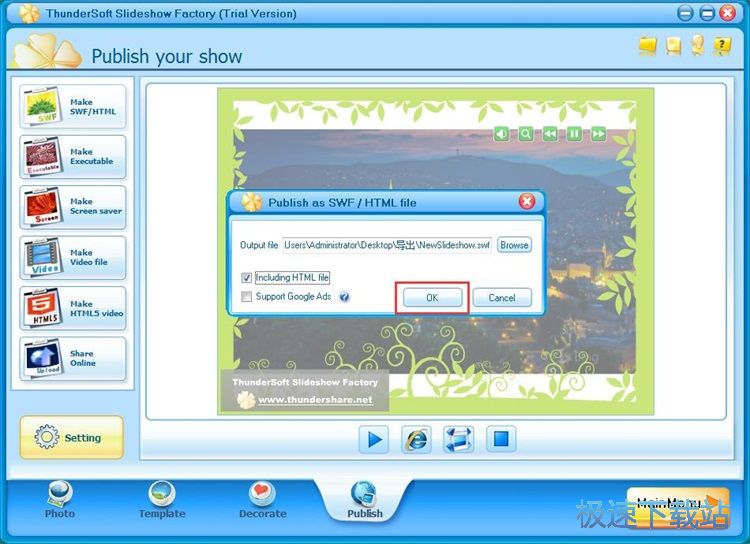
Task: Open help question mark icon
Action: point(722,46)
